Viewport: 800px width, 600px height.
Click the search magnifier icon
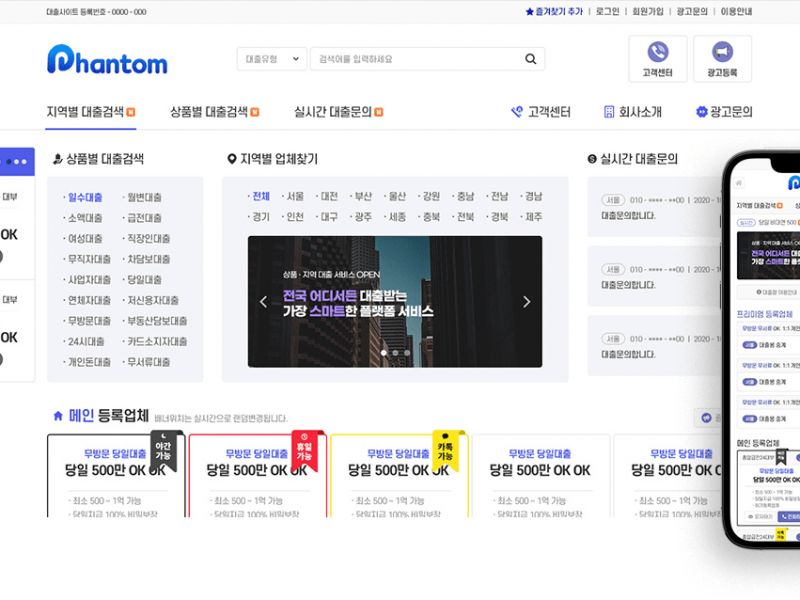pyautogui.click(x=531, y=59)
